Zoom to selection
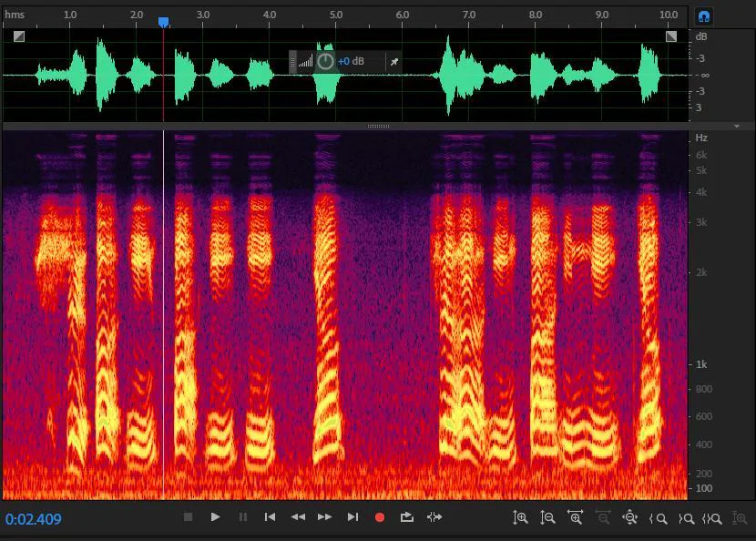Image resolution: width=756 pixels, height=541 pixels. coord(712,518)
